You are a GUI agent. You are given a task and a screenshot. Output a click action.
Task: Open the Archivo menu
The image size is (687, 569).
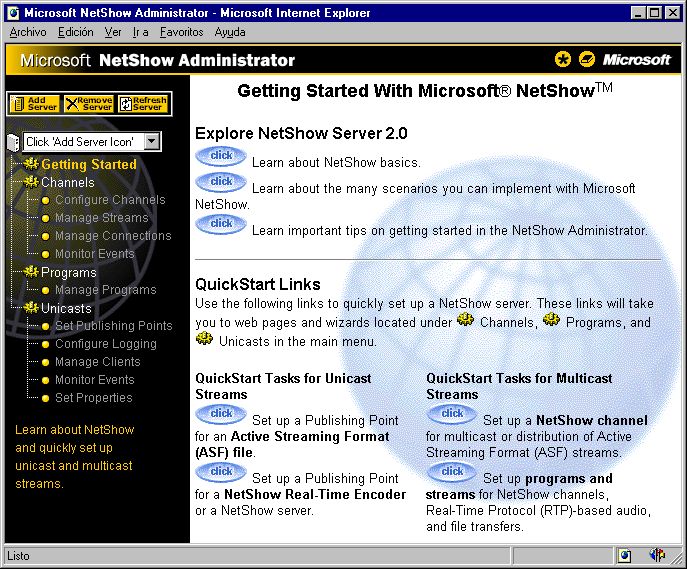coord(28,32)
